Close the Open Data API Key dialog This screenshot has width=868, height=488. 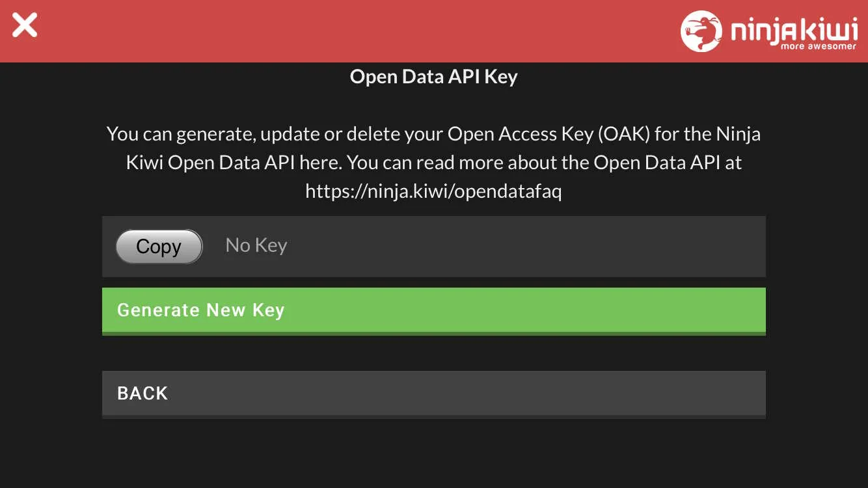24,25
